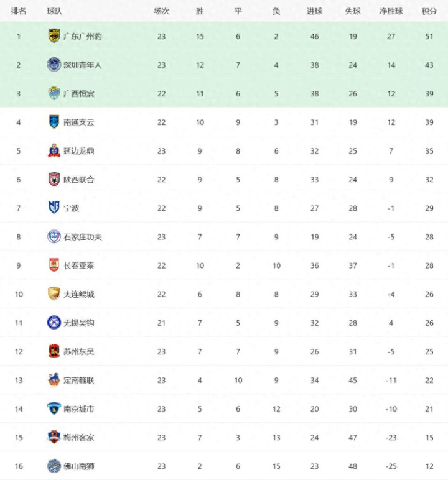Click the 苏州东吴 team name
448x480 pixels.
click(x=79, y=351)
